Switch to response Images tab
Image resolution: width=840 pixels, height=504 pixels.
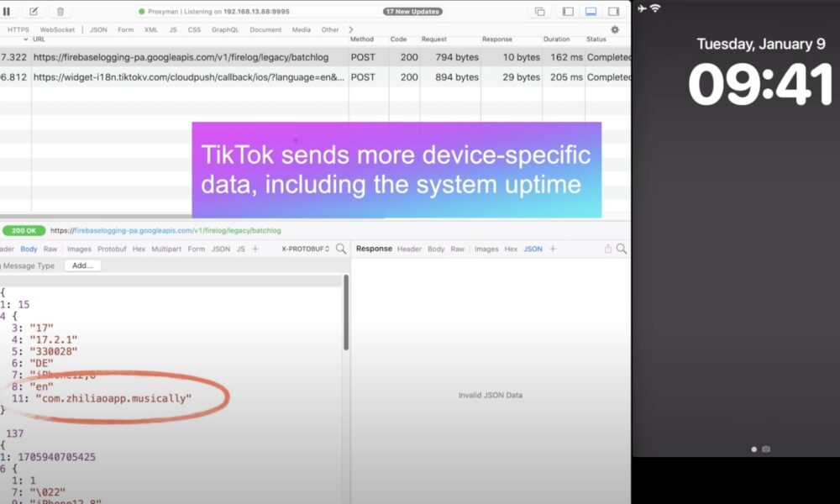tap(486, 249)
